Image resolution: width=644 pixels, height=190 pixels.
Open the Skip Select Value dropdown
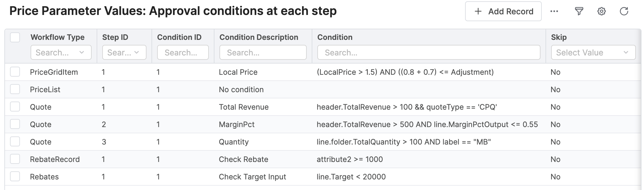(593, 52)
